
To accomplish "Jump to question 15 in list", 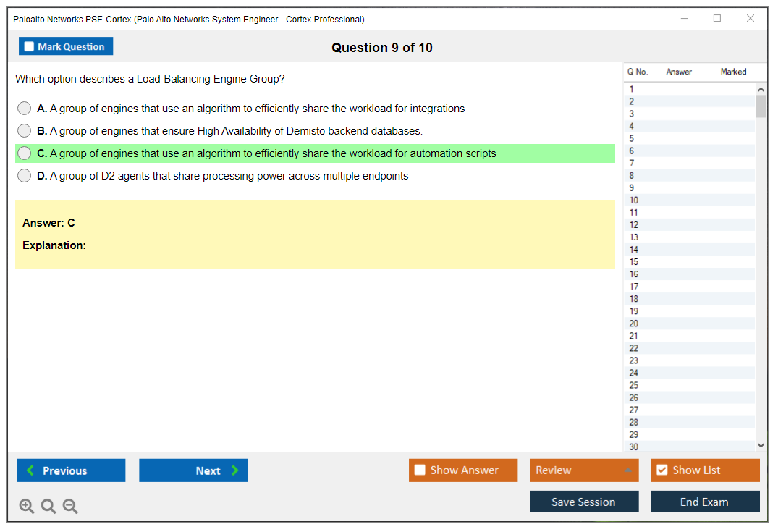I will click(x=634, y=262).
